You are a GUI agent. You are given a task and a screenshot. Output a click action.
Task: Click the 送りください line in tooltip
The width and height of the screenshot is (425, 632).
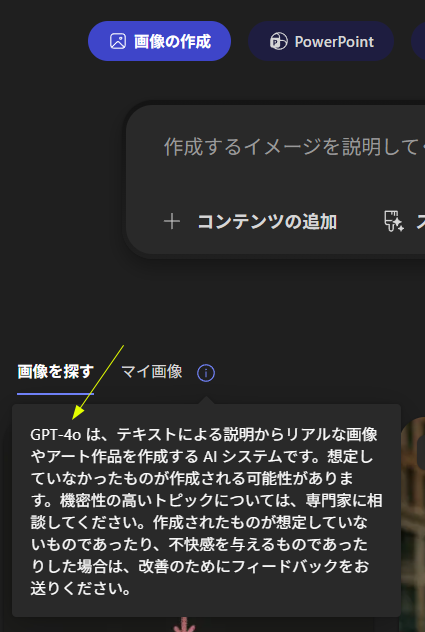[x=81, y=588]
